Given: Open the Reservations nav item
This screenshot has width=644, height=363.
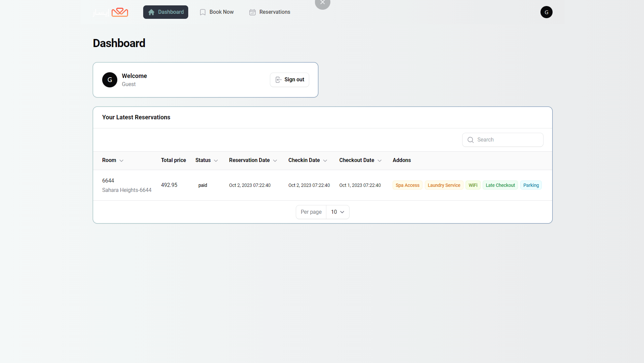Looking at the screenshot, I should [x=274, y=12].
